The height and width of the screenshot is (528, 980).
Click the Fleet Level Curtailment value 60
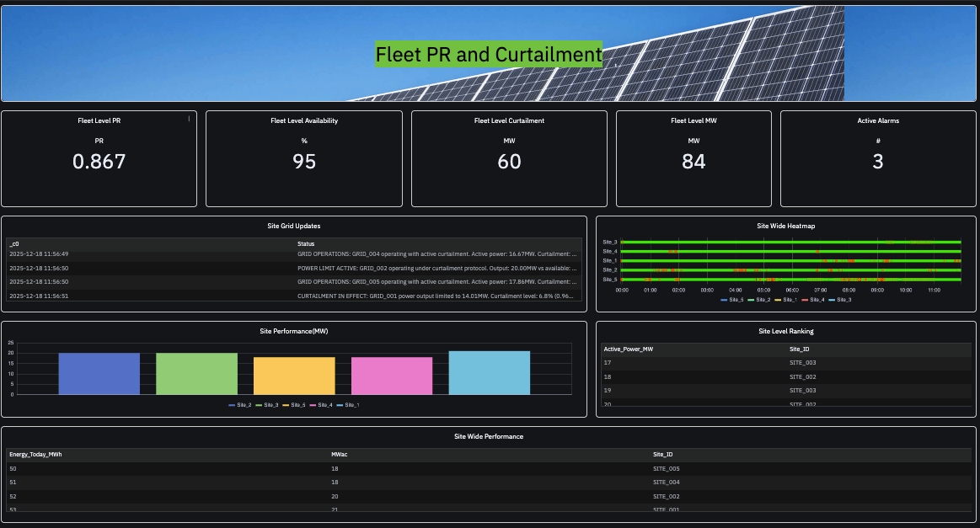[x=509, y=162]
